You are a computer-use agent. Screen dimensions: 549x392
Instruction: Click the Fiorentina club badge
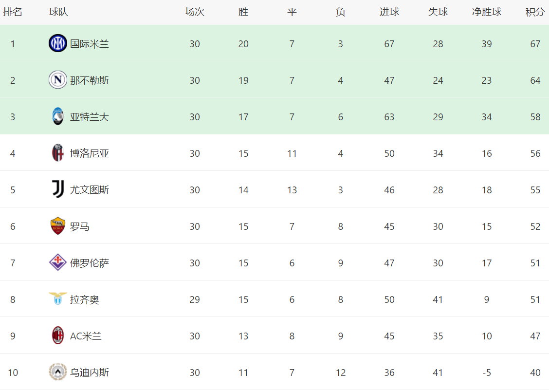pyautogui.click(x=58, y=263)
